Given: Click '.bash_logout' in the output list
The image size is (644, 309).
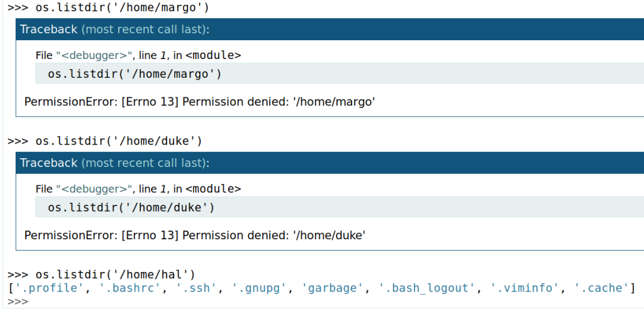Looking at the screenshot, I should [427, 288].
